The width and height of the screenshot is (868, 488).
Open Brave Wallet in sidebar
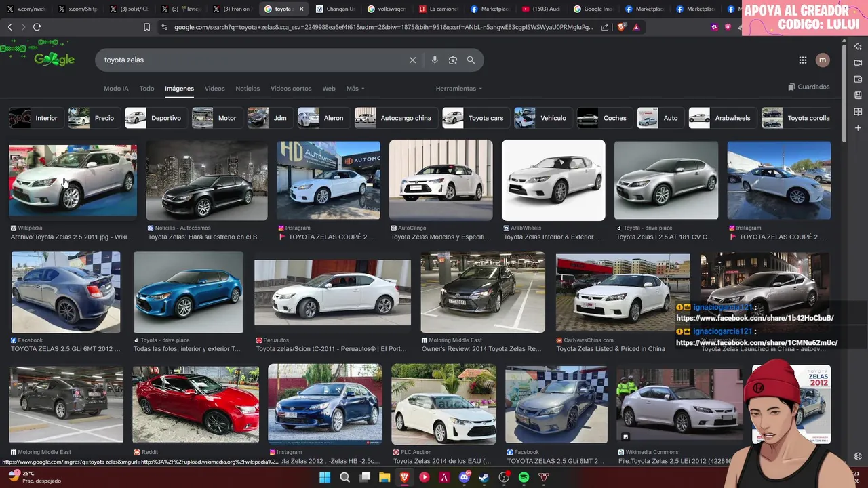858,79
